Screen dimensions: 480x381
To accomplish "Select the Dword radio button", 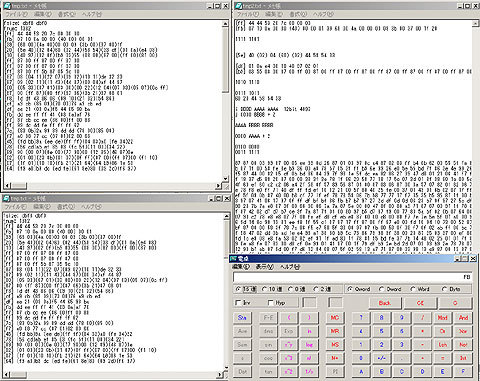I will tap(391, 289).
